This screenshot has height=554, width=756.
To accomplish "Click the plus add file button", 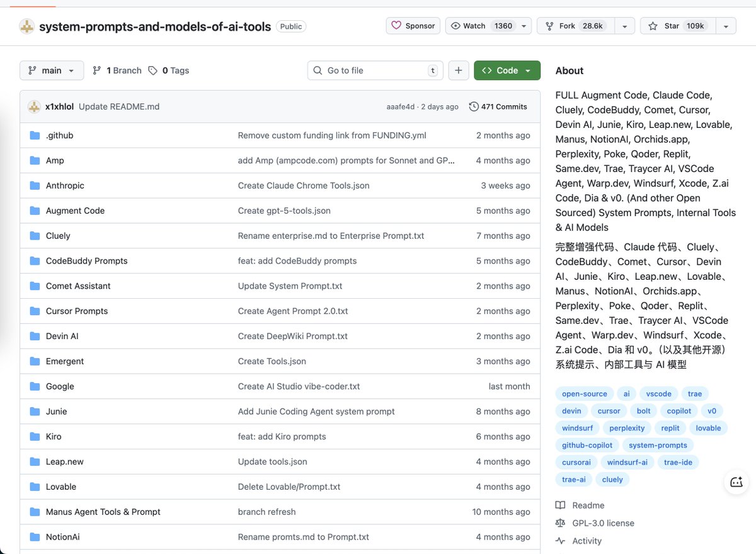I will (x=459, y=71).
